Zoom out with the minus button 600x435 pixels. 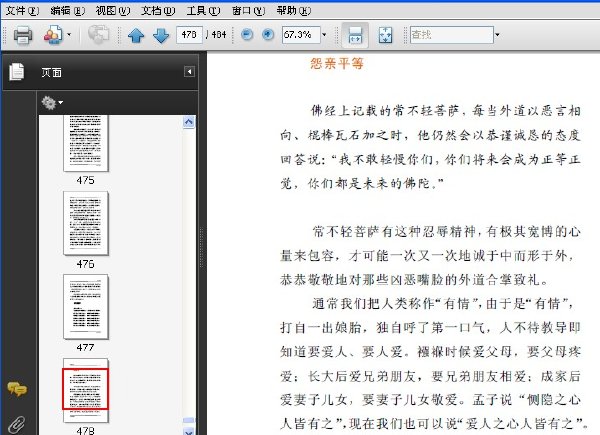pos(247,34)
